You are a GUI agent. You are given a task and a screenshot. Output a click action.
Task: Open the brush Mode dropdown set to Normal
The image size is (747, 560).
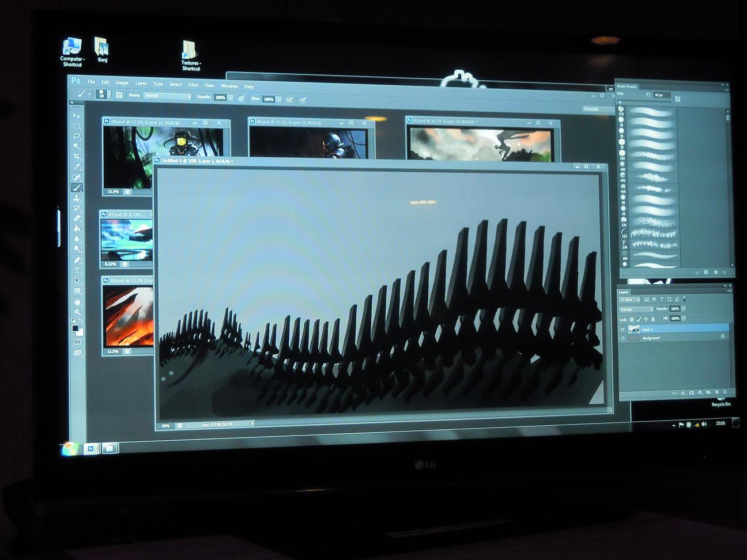pos(167,96)
